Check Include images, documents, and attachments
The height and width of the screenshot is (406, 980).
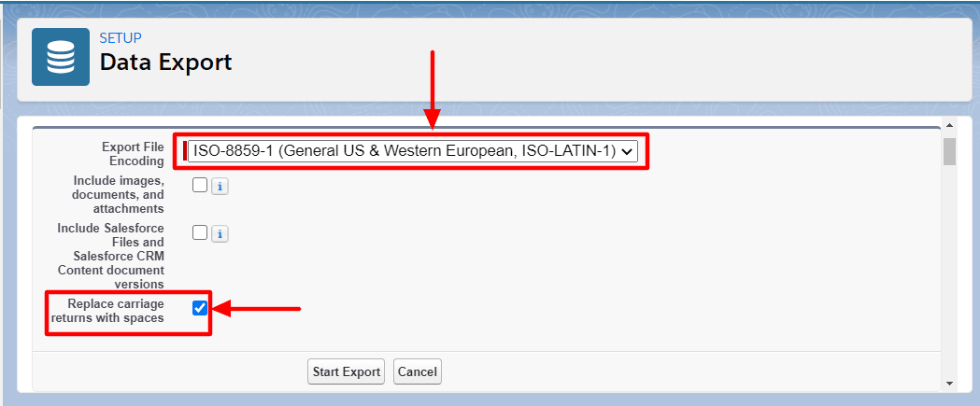tap(200, 185)
